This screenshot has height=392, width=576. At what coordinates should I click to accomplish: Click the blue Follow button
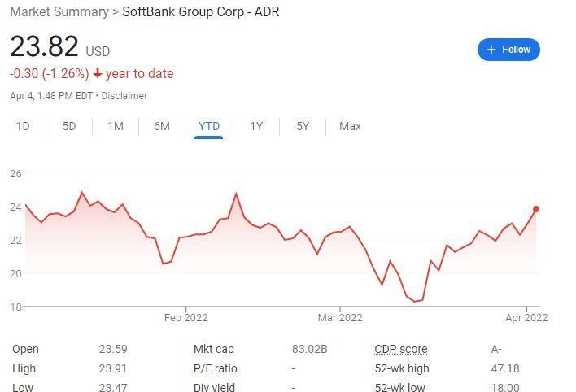(508, 50)
